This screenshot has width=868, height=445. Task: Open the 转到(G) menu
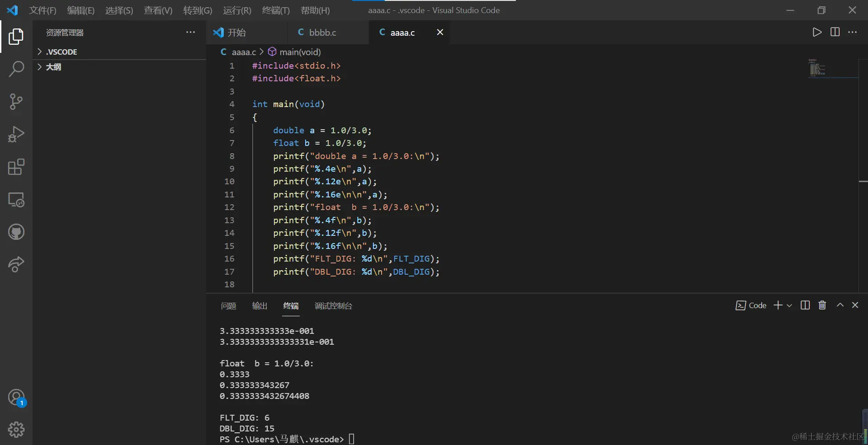pyautogui.click(x=198, y=10)
